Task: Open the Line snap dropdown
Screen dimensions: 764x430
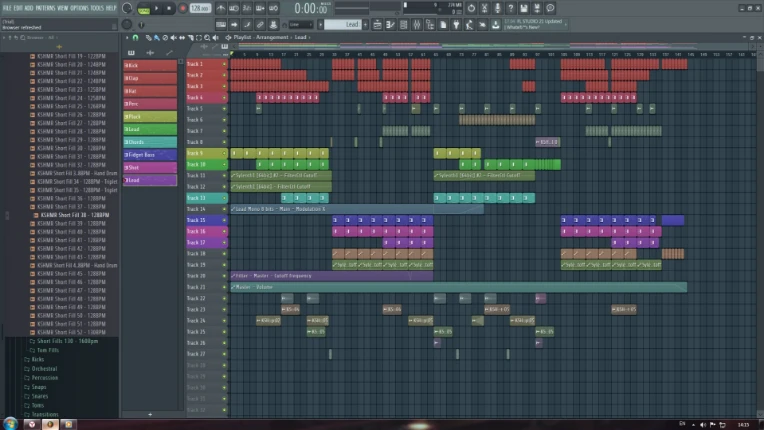Action: coord(300,24)
